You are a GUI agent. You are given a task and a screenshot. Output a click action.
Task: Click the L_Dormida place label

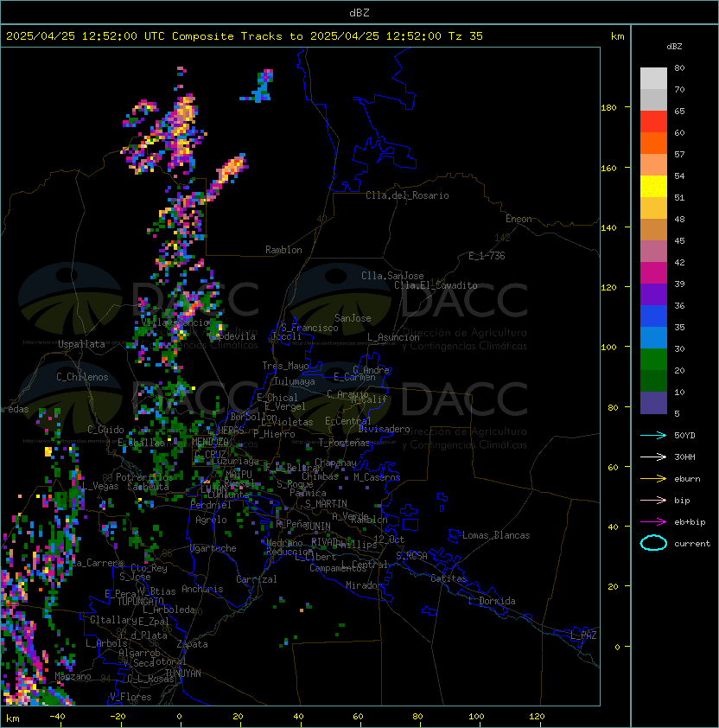[x=493, y=601]
